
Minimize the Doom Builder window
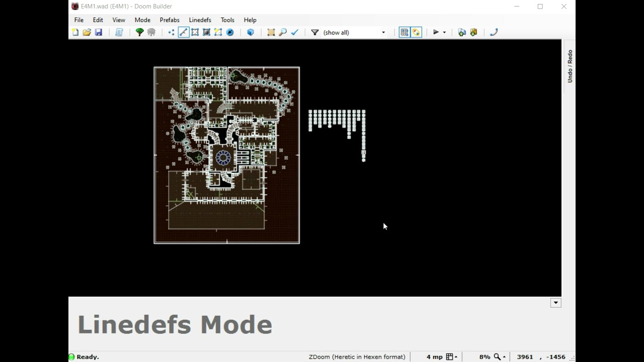(x=517, y=7)
